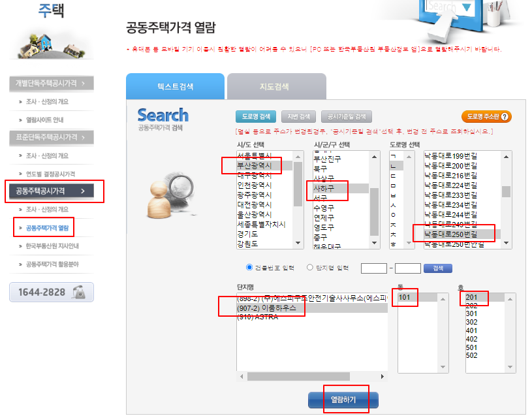Viewport: 532px width, 416px height.
Task: Select 201 in 호 list
Action: pyautogui.click(x=485, y=297)
